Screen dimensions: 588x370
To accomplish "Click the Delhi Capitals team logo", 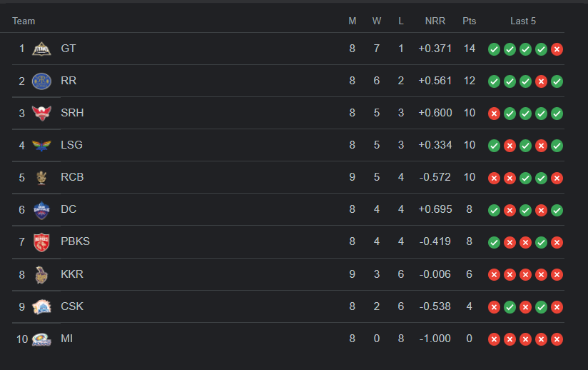I will click(41, 209).
